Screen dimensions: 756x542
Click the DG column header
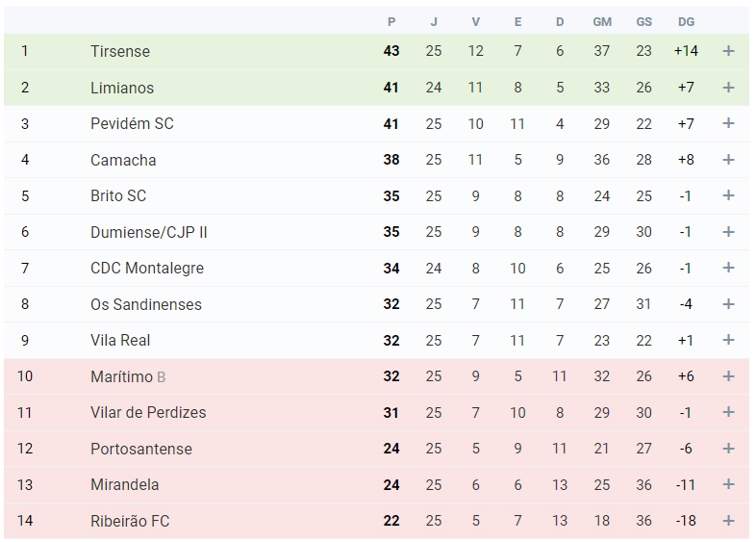[686, 22]
